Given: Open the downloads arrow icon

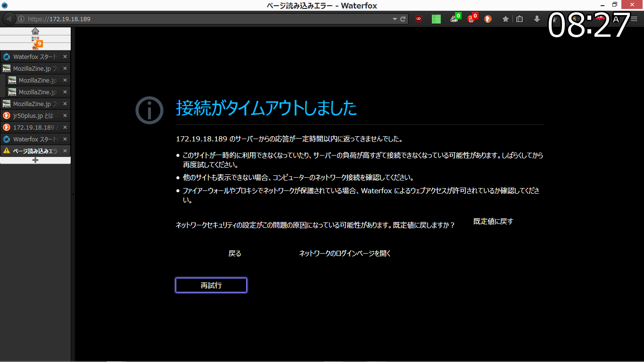Looking at the screenshot, I should [x=537, y=19].
